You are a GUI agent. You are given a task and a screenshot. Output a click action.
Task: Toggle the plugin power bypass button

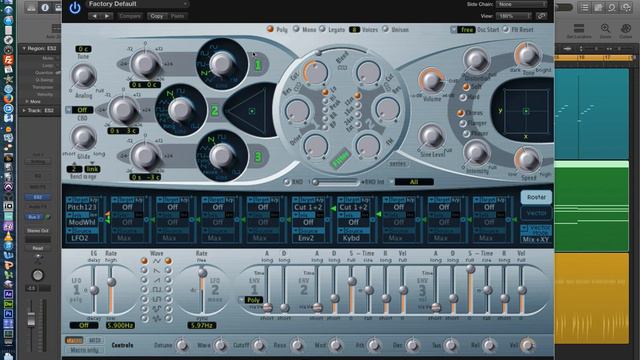coord(75,7)
